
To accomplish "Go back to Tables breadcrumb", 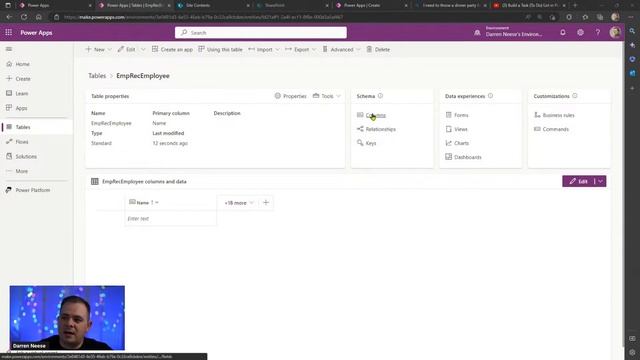I will click(97, 76).
